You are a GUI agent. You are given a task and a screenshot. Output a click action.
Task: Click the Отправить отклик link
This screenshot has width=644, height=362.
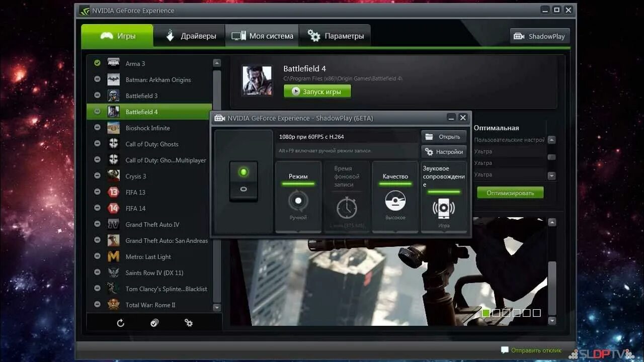click(531, 350)
